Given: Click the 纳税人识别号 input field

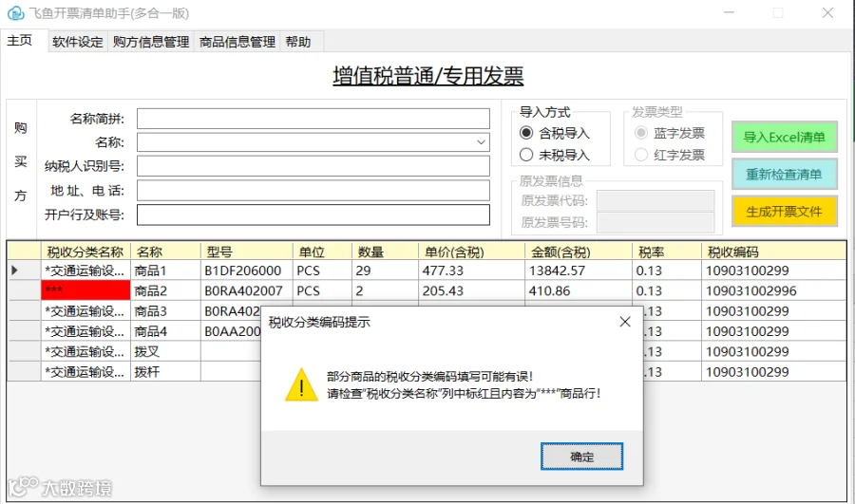Looking at the screenshot, I should [x=313, y=166].
